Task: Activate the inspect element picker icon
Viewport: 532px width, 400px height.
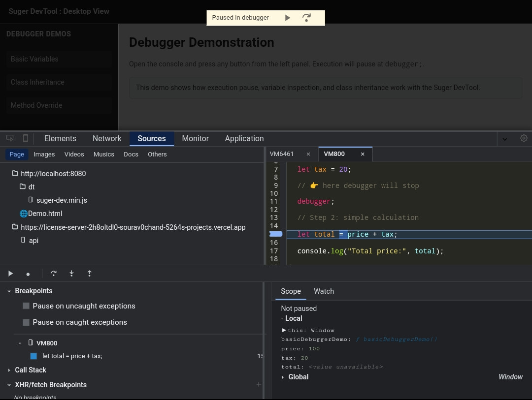Action: [x=10, y=138]
